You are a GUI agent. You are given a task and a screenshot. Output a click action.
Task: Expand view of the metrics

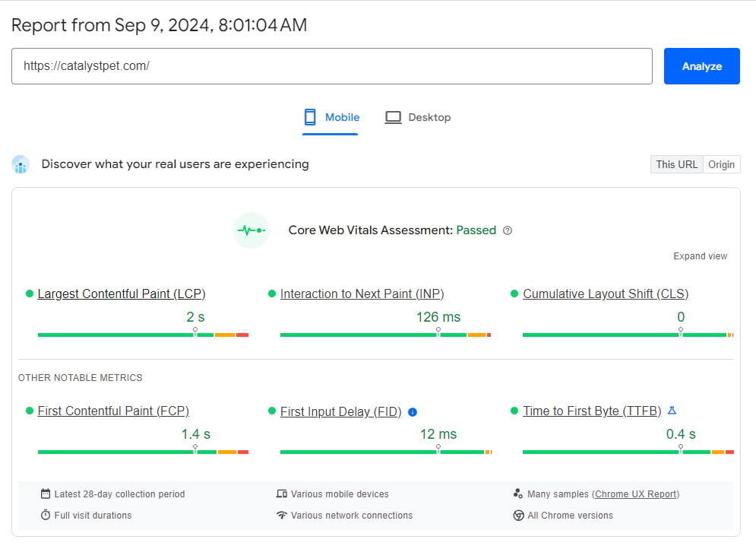click(700, 256)
